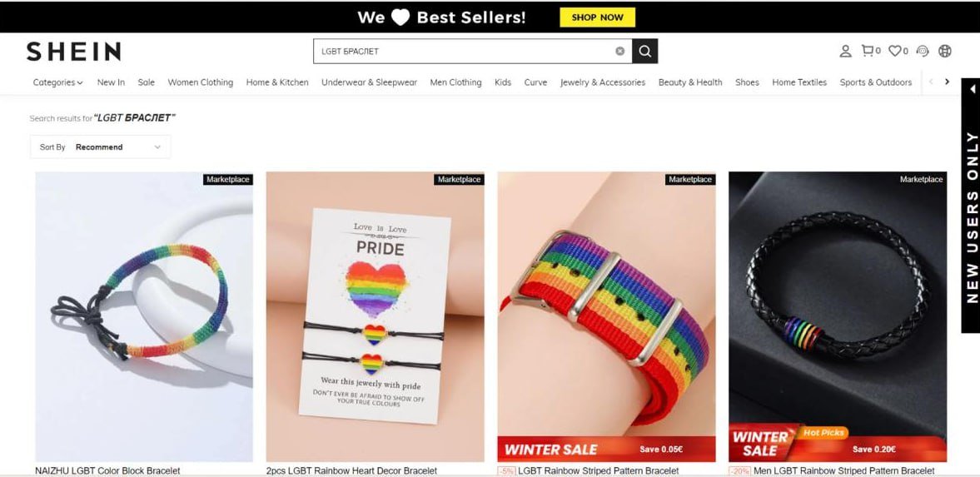The width and height of the screenshot is (980, 477).
Task: Expand the Categories dropdown
Action: [57, 82]
